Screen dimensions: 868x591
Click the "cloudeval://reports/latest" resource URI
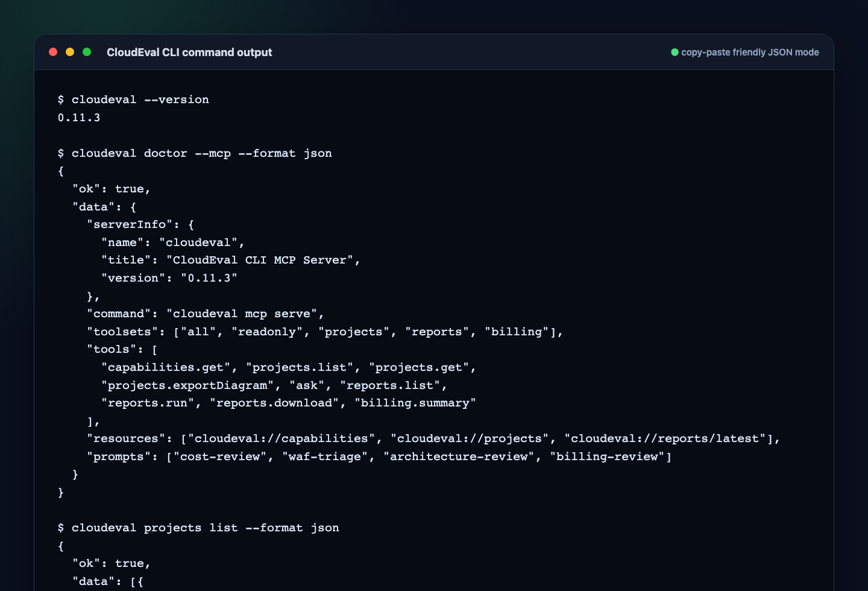(x=665, y=438)
